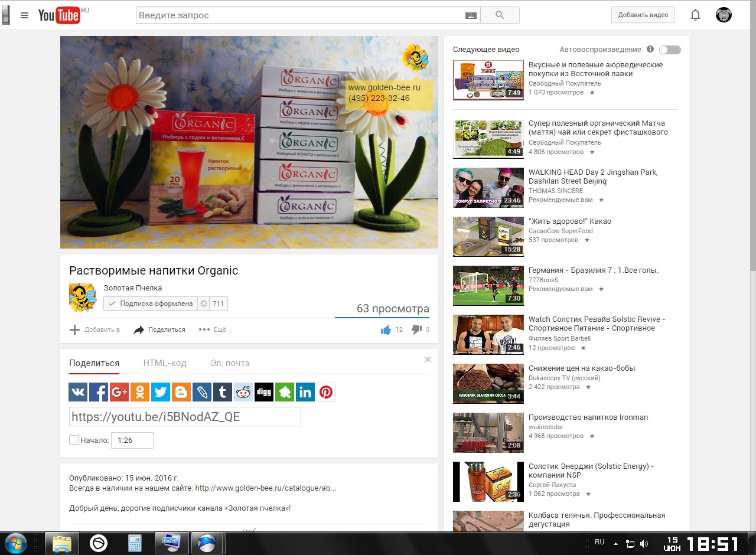The width and height of the screenshot is (756, 555).
Task: Open Производство напитков Ironman thumbnail
Action: pos(488,433)
